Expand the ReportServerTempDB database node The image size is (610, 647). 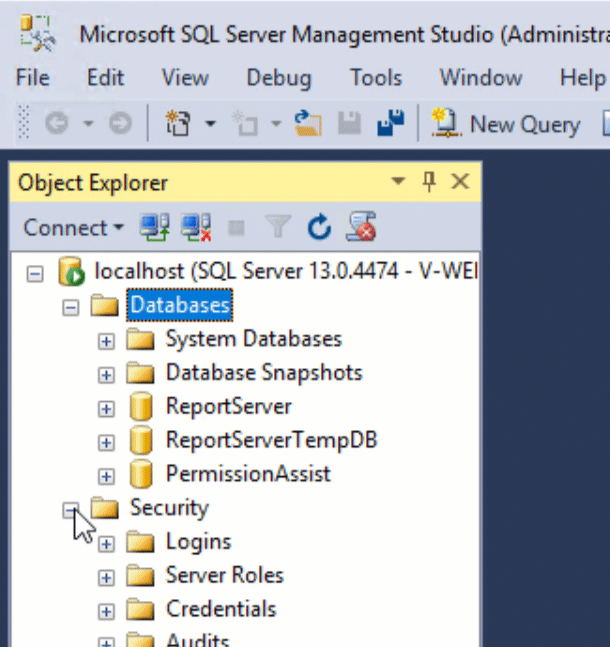pyautogui.click(x=106, y=443)
